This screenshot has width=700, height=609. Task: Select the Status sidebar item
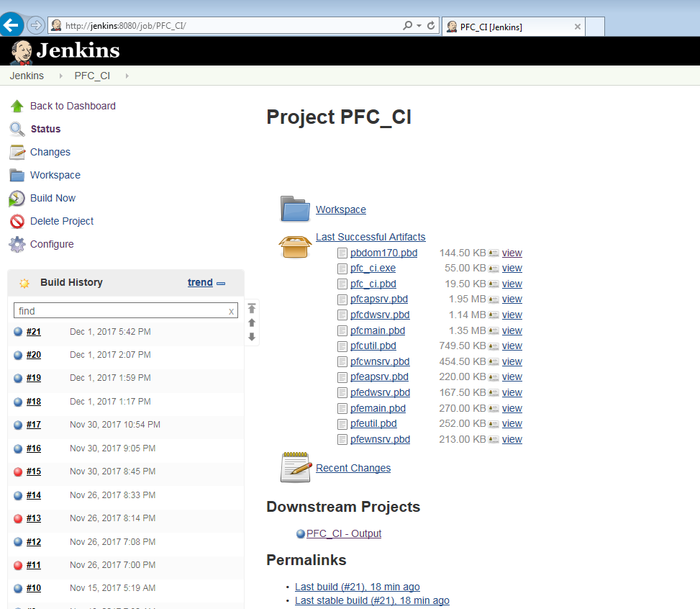point(45,129)
